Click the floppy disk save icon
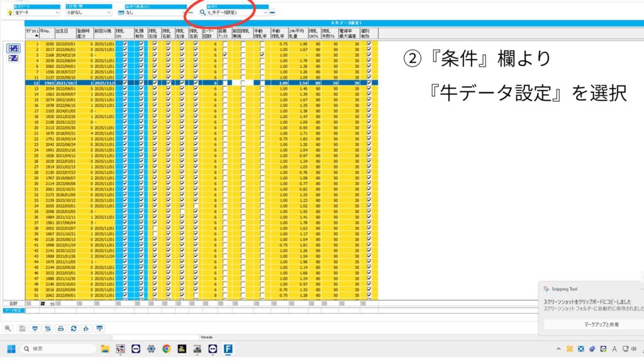 click(22, 328)
